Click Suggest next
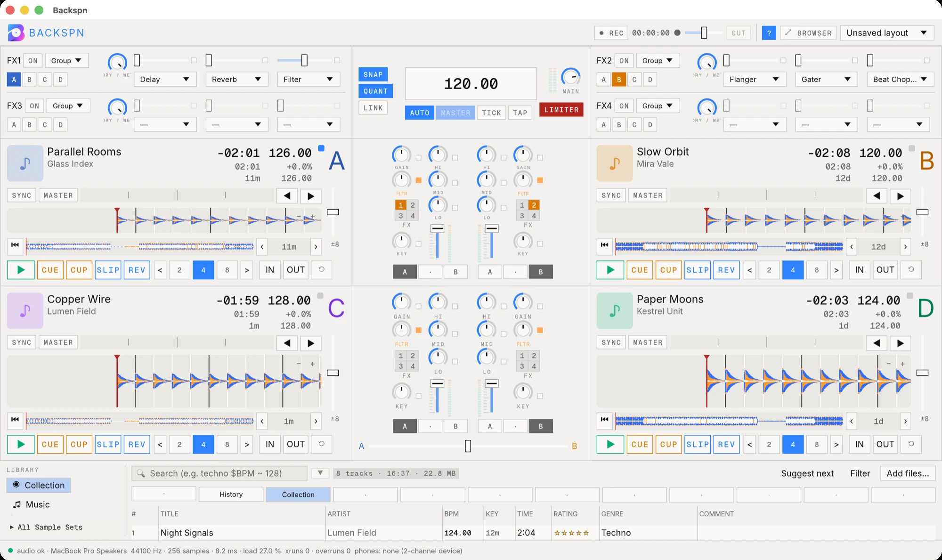The image size is (942, 560). pyautogui.click(x=807, y=473)
